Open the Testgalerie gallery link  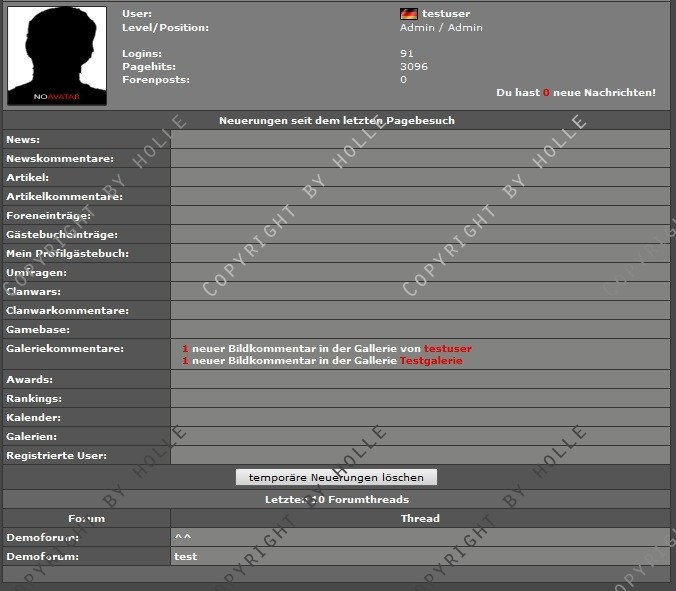[431, 360]
